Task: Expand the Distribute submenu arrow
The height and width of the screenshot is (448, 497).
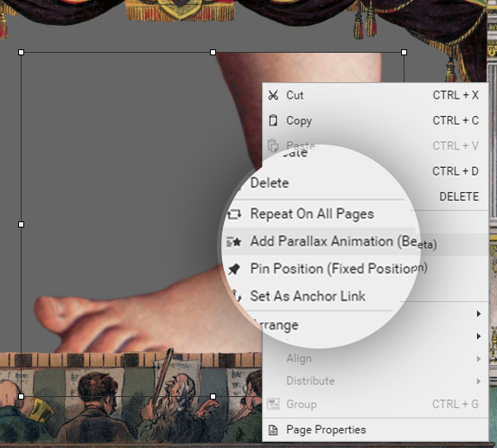Action: (479, 381)
